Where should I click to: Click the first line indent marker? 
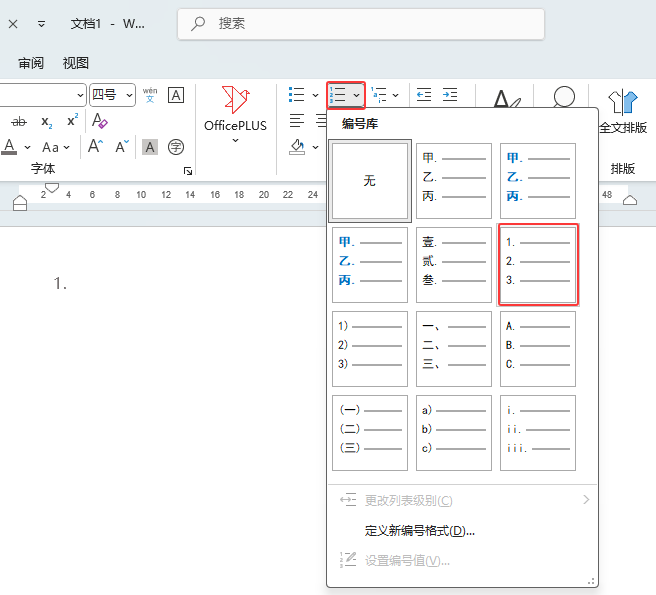[52, 188]
